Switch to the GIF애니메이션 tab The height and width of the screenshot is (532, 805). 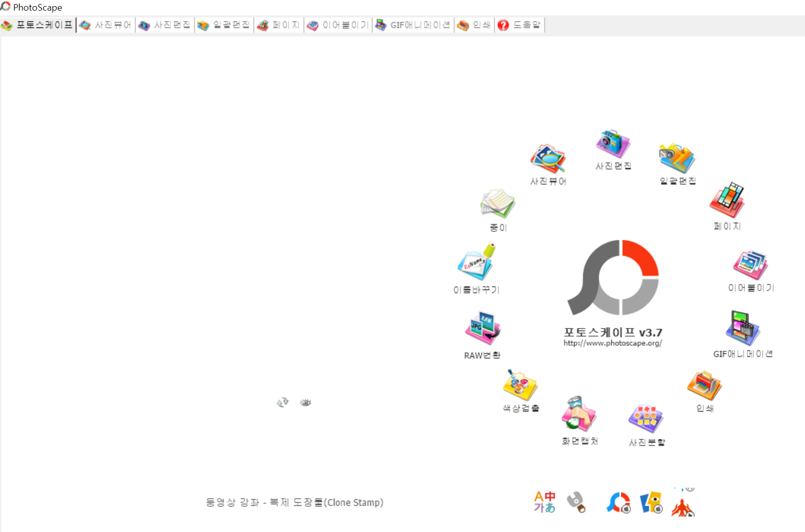click(413, 25)
